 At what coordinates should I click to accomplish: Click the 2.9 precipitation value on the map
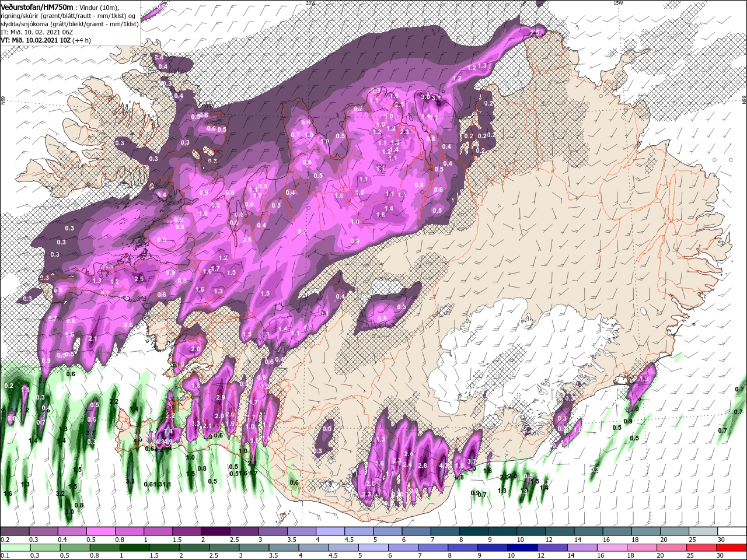(220, 398)
